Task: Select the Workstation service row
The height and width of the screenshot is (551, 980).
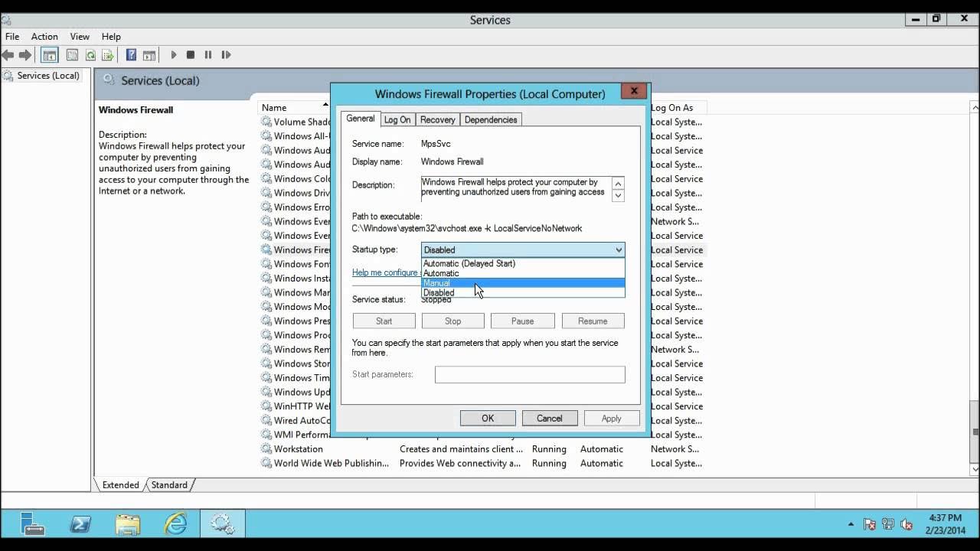Action: click(x=482, y=449)
